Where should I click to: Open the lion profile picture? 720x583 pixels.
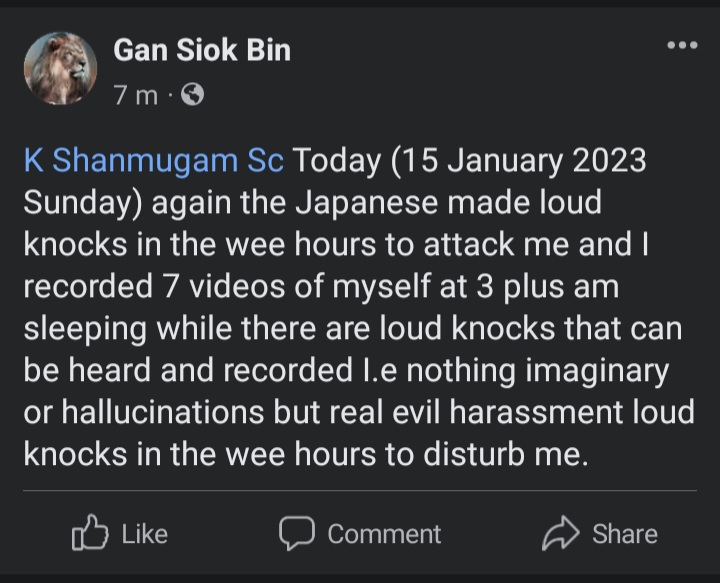[60, 68]
